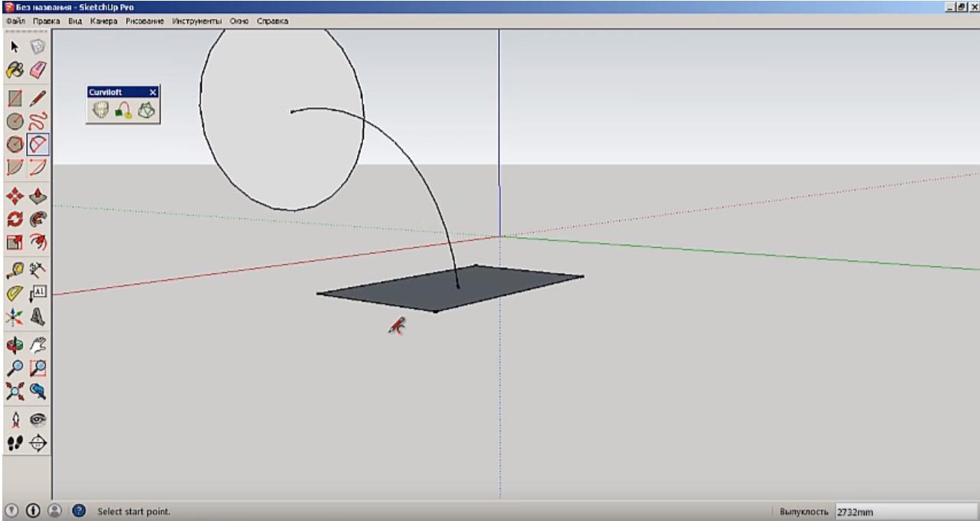Activate the Push/Pull tool
The height and width of the screenshot is (521, 980).
[37, 197]
